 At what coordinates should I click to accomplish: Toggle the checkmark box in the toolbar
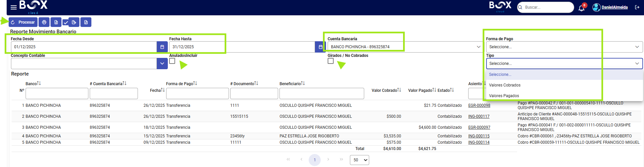coord(66,23)
